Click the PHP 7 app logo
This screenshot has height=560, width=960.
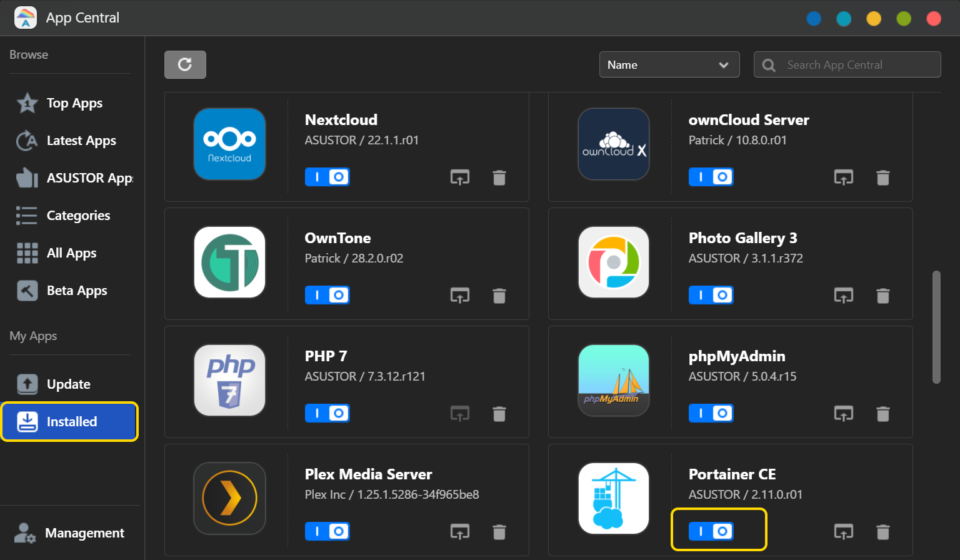pyautogui.click(x=230, y=380)
